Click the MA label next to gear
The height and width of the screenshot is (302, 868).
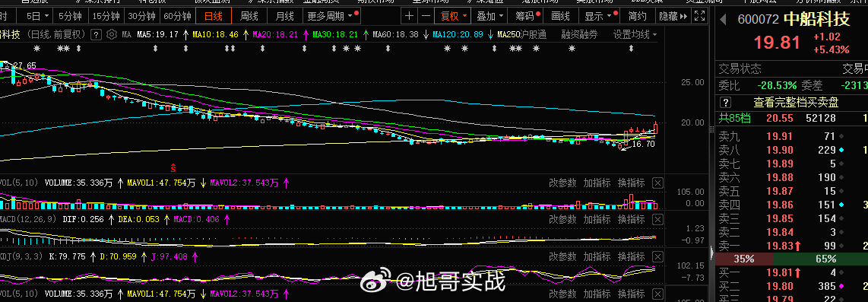pyautogui.click(x=126, y=35)
